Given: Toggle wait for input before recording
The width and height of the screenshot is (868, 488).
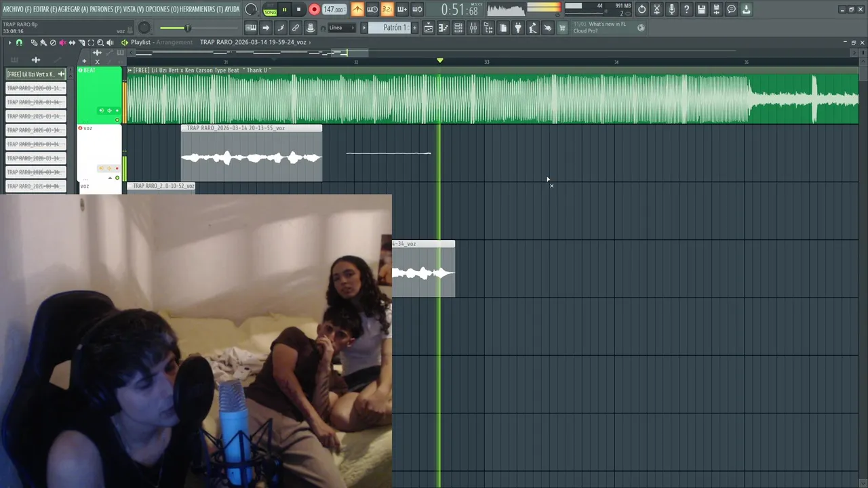Looking at the screenshot, I should [372, 9].
